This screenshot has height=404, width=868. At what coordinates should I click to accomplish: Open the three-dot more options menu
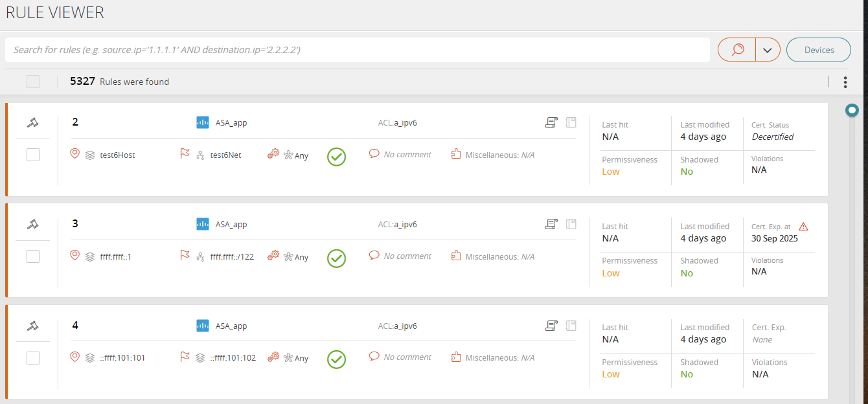845,82
